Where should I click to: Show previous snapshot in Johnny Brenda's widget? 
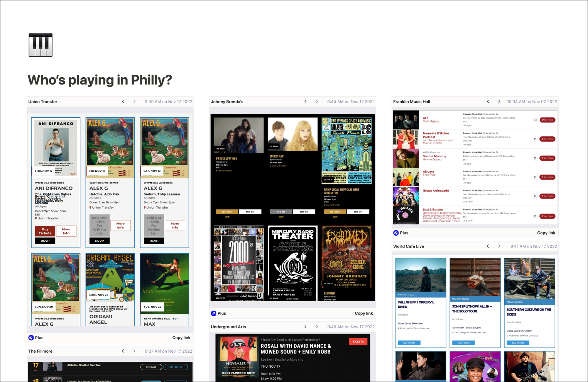pyautogui.click(x=306, y=102)
